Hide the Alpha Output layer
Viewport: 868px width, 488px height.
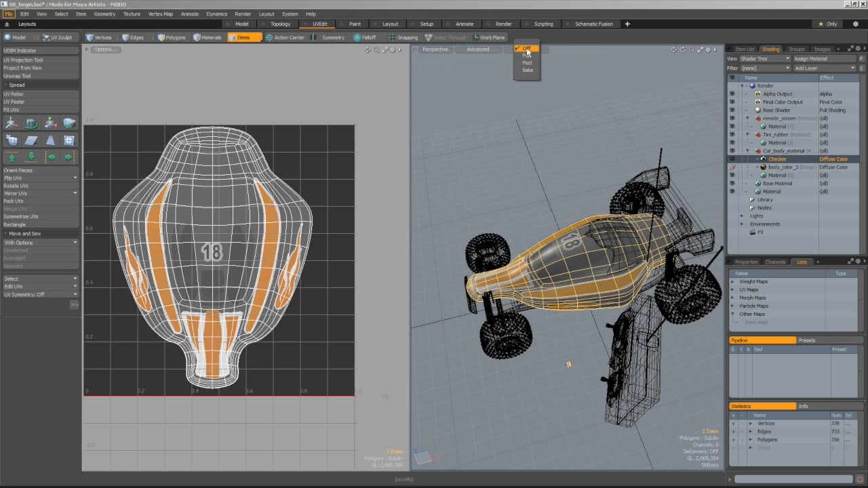click(732, 94)
